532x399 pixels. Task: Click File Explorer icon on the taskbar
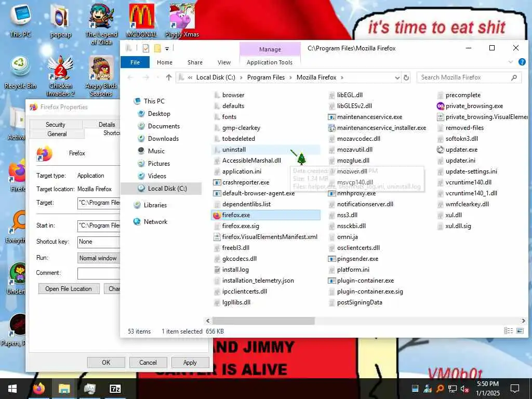(x=64, y=389)
